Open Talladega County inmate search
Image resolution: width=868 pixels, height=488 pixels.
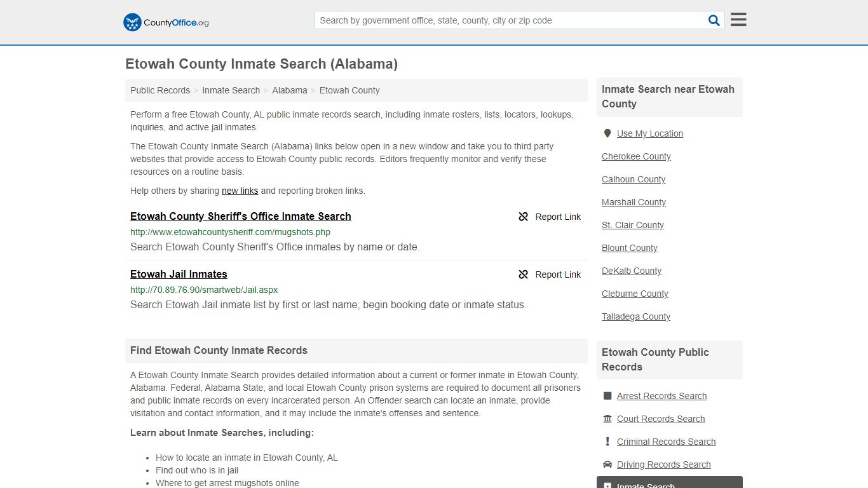pyautogui.click(x=636, y=316)
